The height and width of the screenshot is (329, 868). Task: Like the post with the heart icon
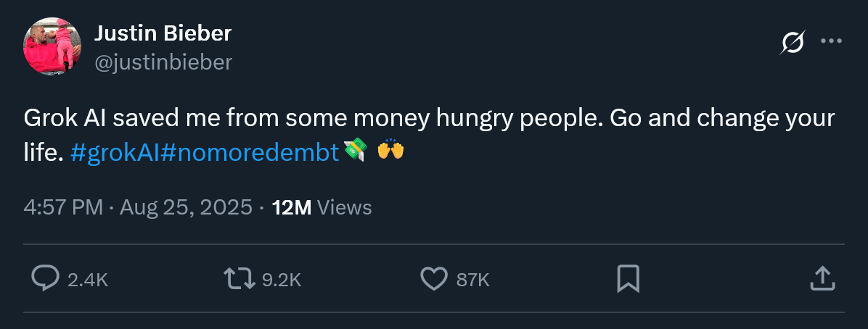point(433,279)
